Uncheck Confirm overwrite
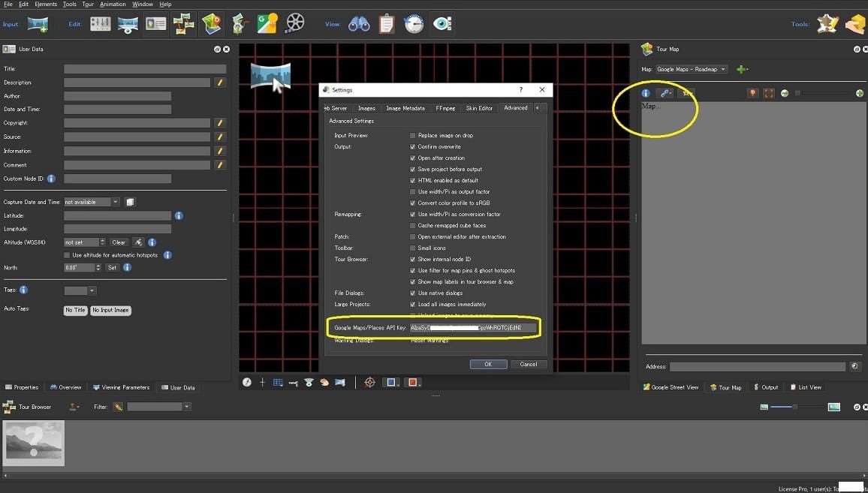 [x=412, y=146]
